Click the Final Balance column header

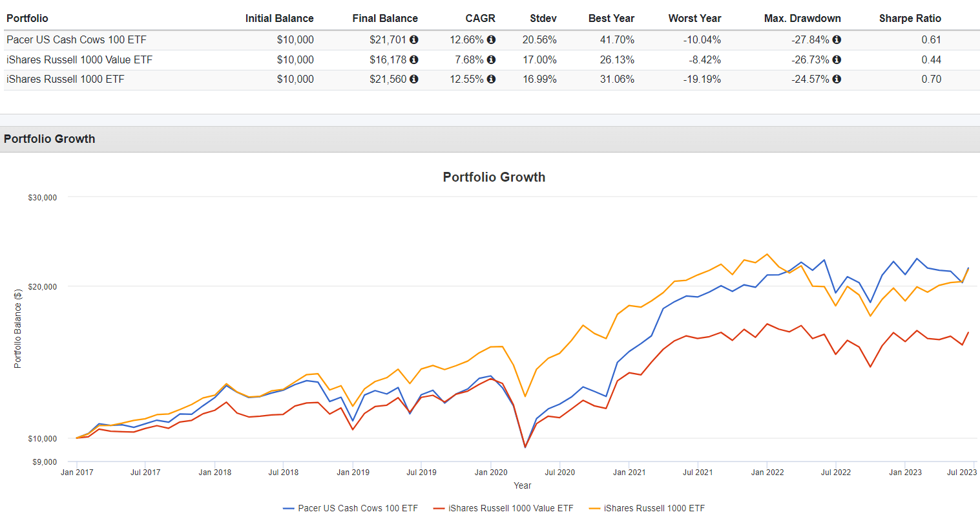click(385, 18)
